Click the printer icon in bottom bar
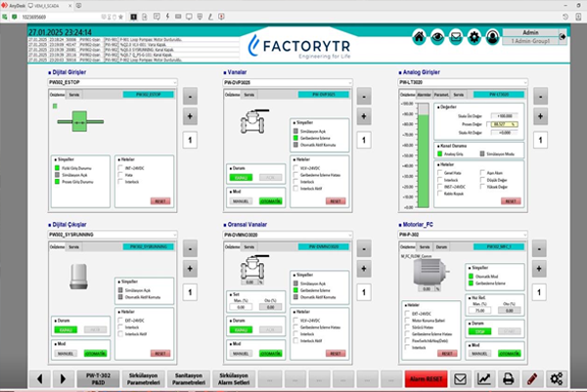Image resolution: width=587 pixels, height=392 pixels. click(x=508, y=378)
